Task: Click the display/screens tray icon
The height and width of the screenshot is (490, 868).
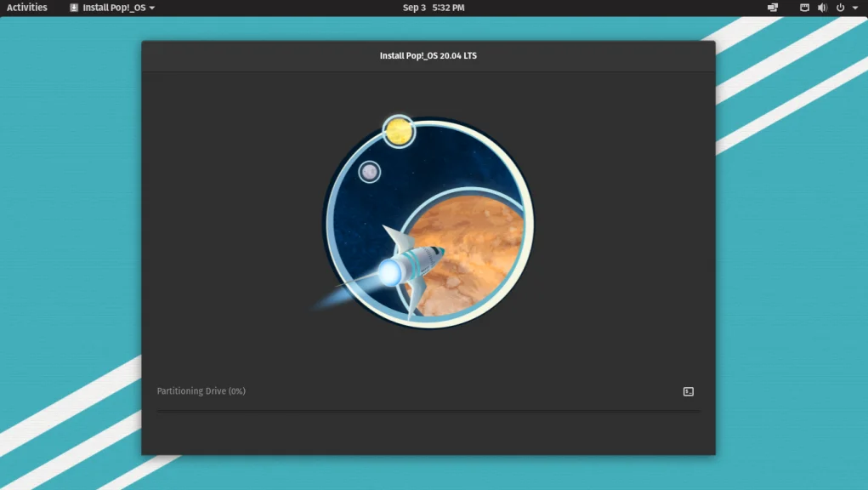Action: coord(773,8)
